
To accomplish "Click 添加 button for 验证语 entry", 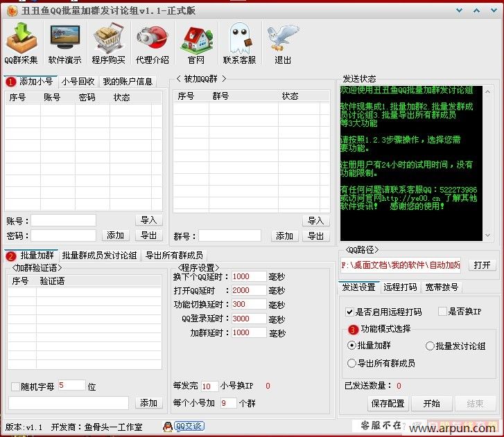I will click(148, 402).
